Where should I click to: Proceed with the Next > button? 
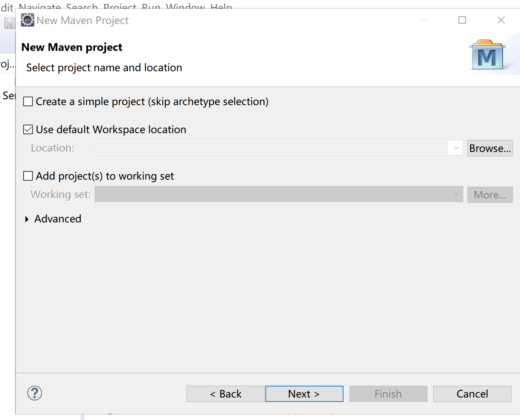[304, 394]
